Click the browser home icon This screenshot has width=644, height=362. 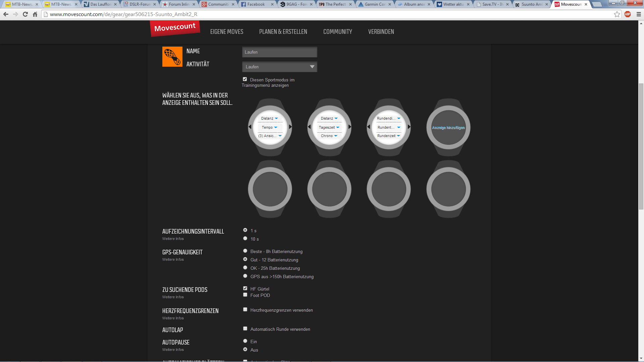point(35,14)
